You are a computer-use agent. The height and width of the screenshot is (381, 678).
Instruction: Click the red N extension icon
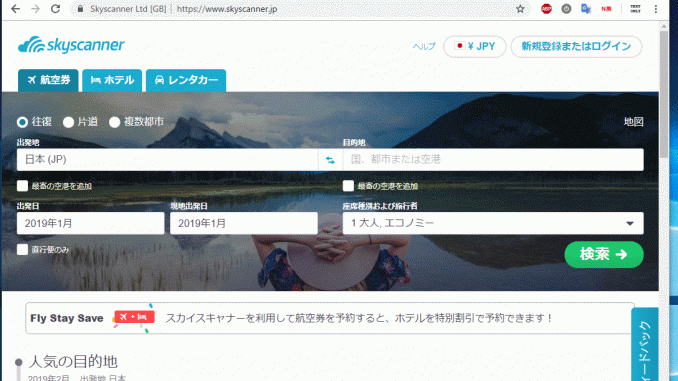(x=606, y=9)
